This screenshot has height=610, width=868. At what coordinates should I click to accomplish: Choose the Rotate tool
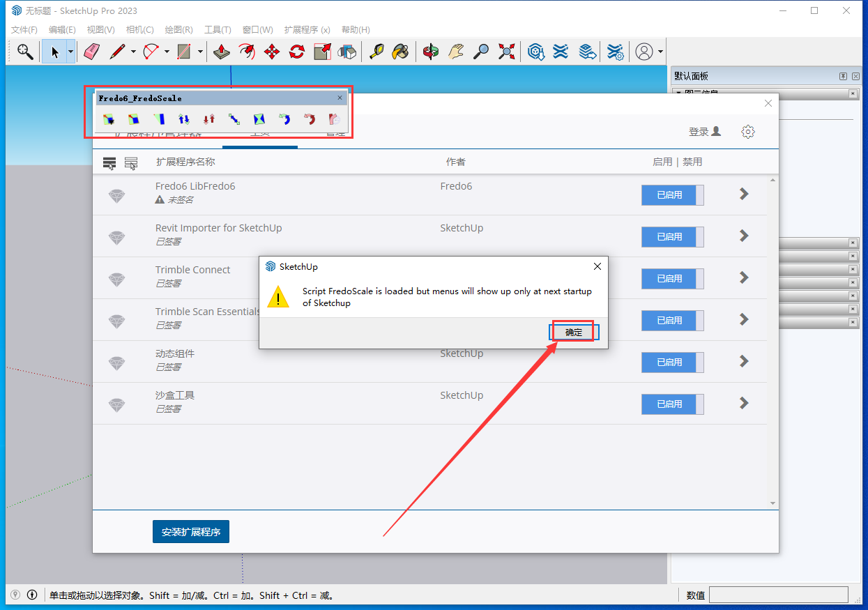coord(297,52)
